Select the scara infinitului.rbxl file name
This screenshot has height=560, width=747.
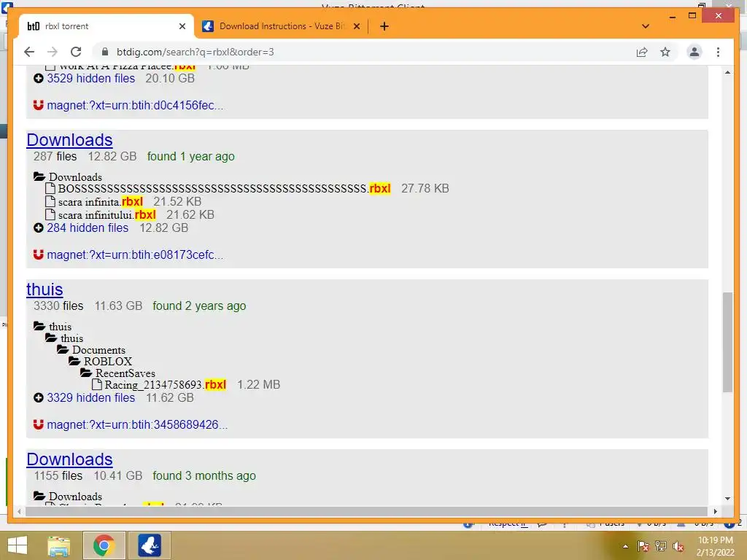coord(107,215)
